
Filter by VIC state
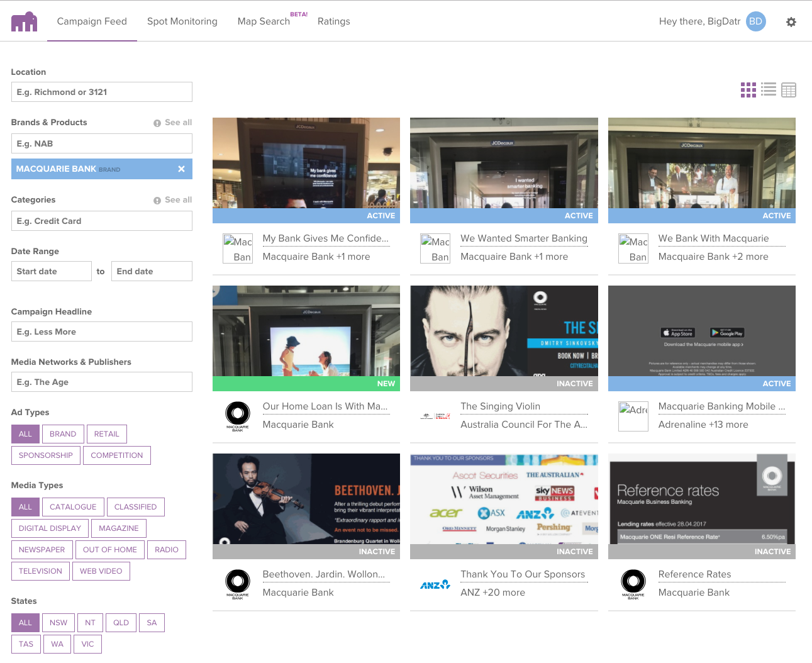(x=88, y=644)
